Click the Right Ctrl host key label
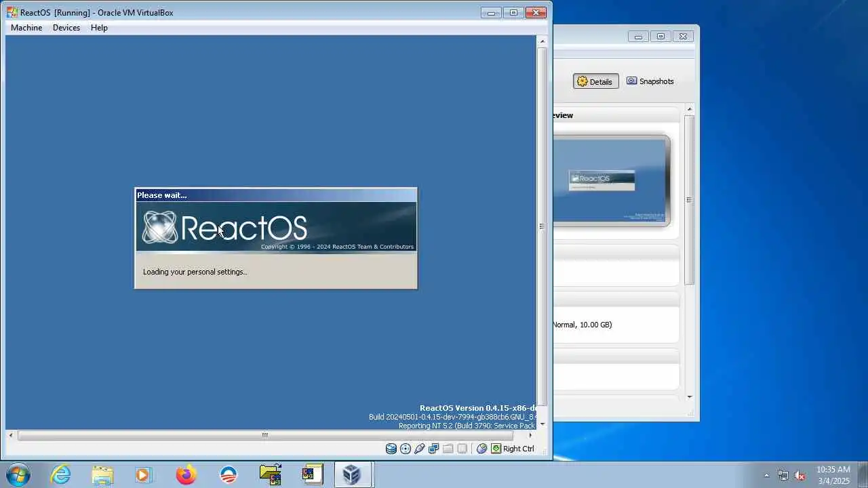Screen dimensions: 868x488 click(519, 449)
